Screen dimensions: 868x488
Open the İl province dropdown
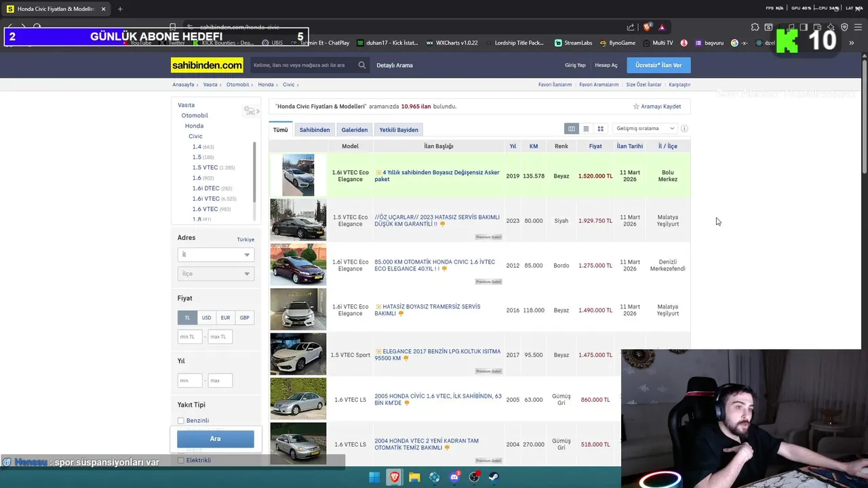pos(216,254)
